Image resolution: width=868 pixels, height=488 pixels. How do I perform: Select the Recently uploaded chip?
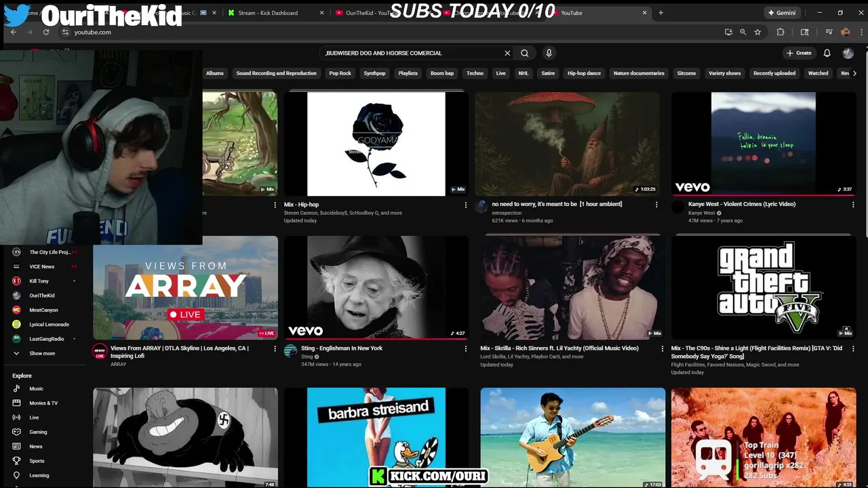[774, 73]
